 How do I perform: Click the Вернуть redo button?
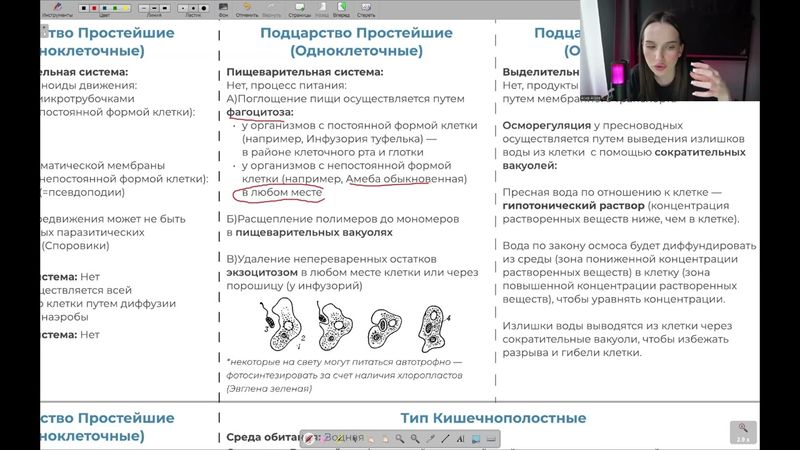pos(271,9)
